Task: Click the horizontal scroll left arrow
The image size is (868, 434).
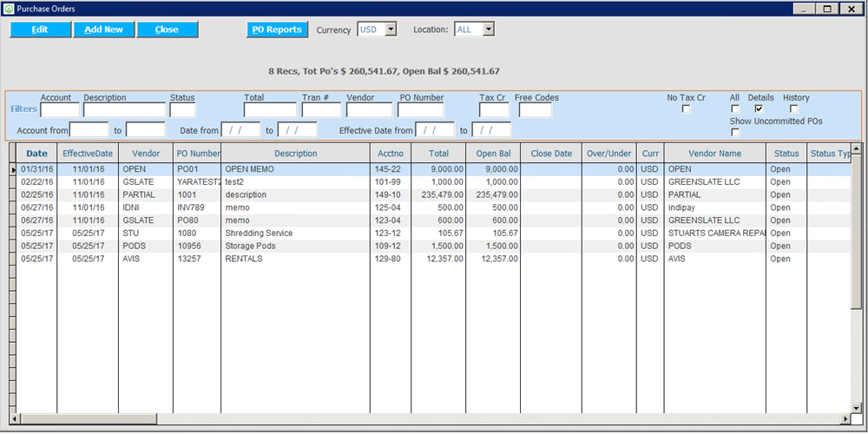Action: coord(15,418)
